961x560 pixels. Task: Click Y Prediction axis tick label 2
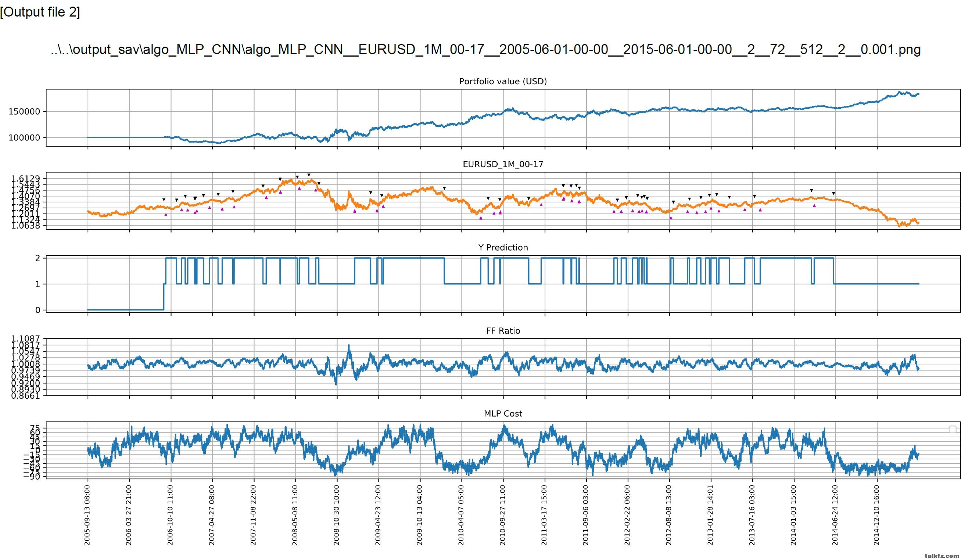(x=38, y=258)
